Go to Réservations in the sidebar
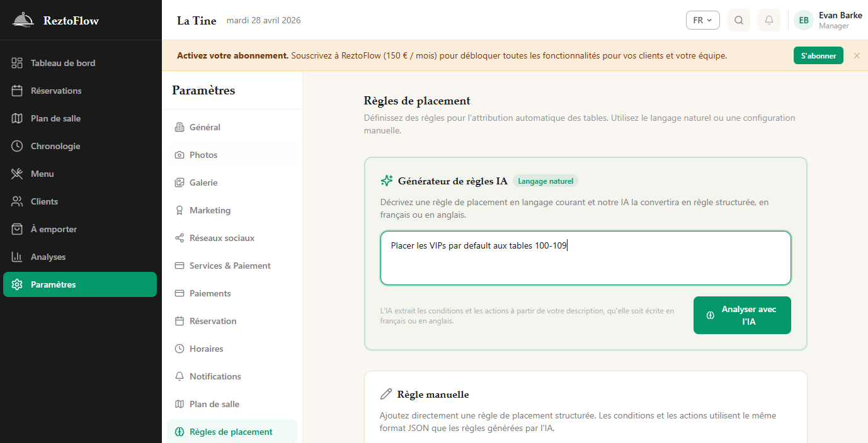The image size is (868, 443). click(56, 91)
